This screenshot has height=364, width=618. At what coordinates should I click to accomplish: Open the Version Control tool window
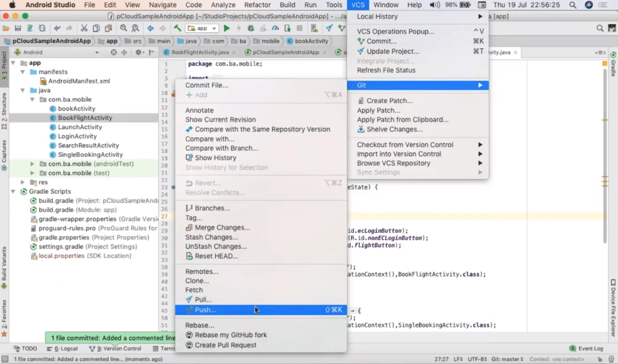point(115,349)
